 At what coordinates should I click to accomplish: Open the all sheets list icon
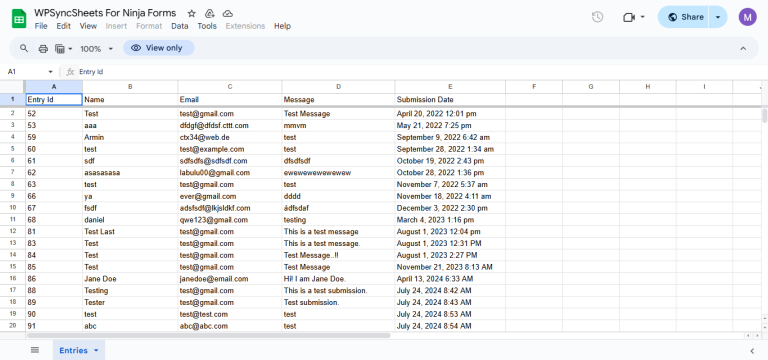pyautogui.click(x=35, y=350)
